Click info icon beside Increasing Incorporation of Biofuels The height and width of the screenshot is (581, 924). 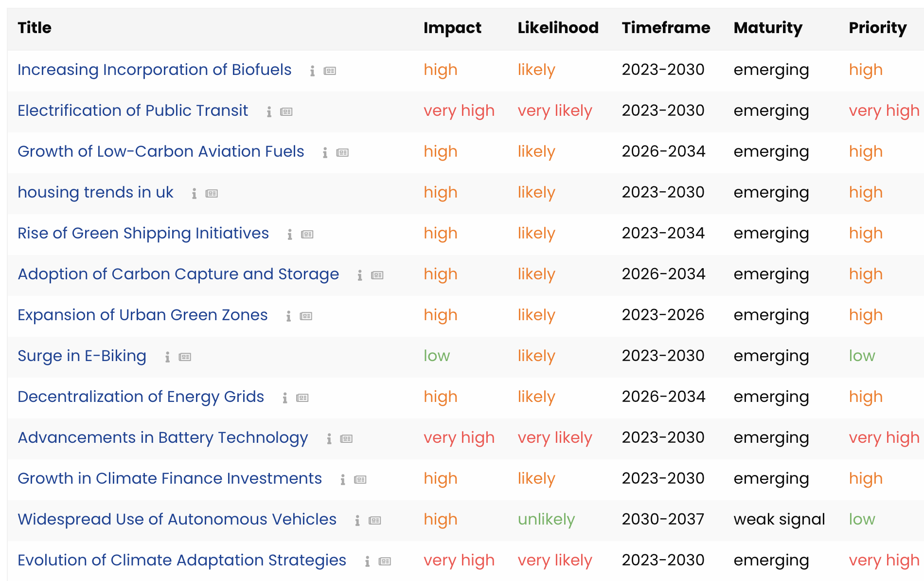pos(312,71)
